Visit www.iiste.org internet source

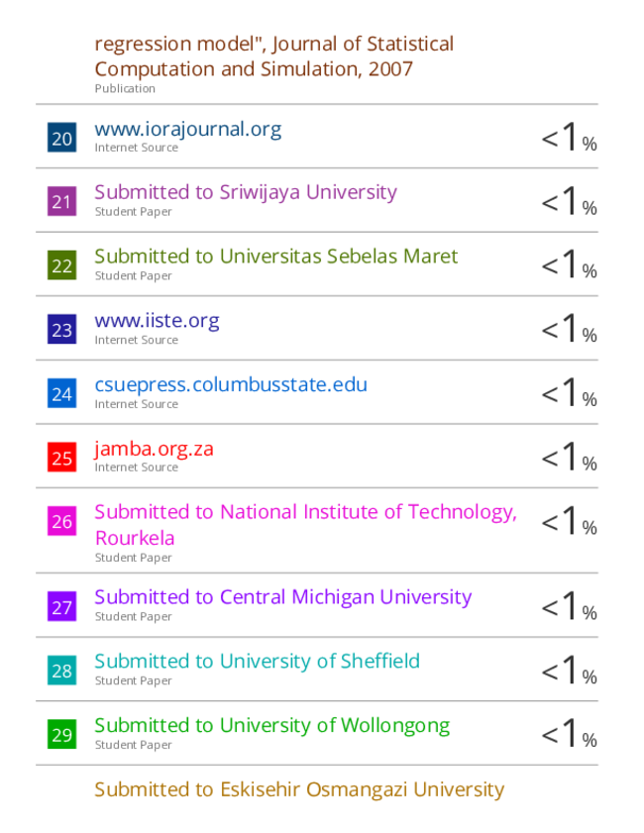(157, 321)
